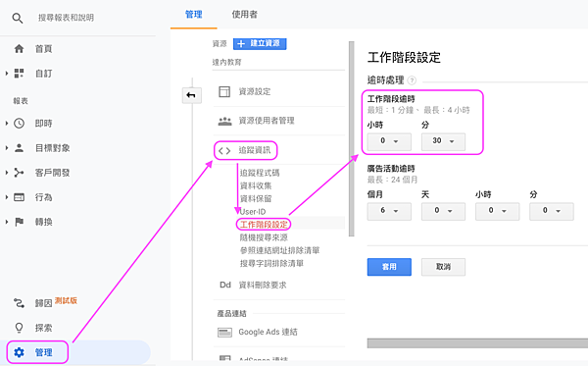Expand the 自訂 sidebar section
The width and height of the screenshot is (588, 366).
tap(7, 74)
